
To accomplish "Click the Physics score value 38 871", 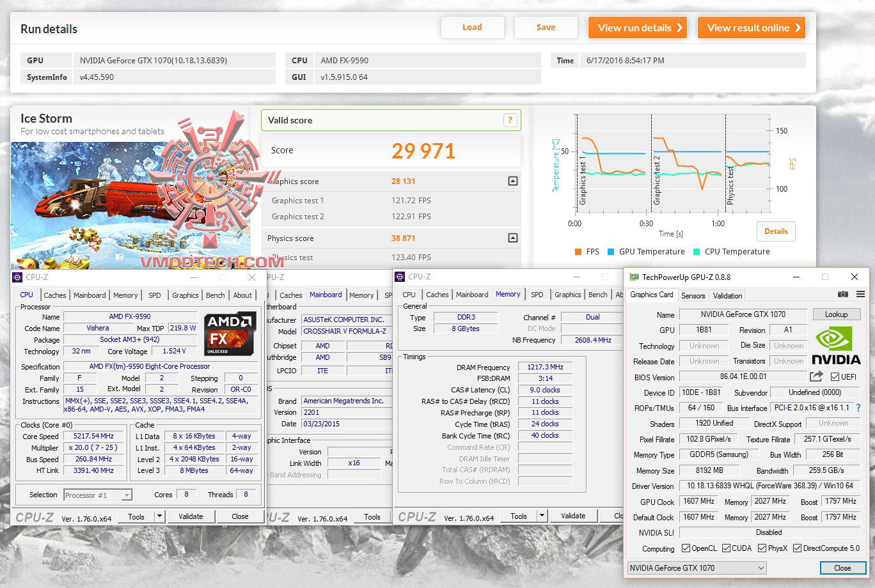I will pyautogui.click(x=404, y=238).
